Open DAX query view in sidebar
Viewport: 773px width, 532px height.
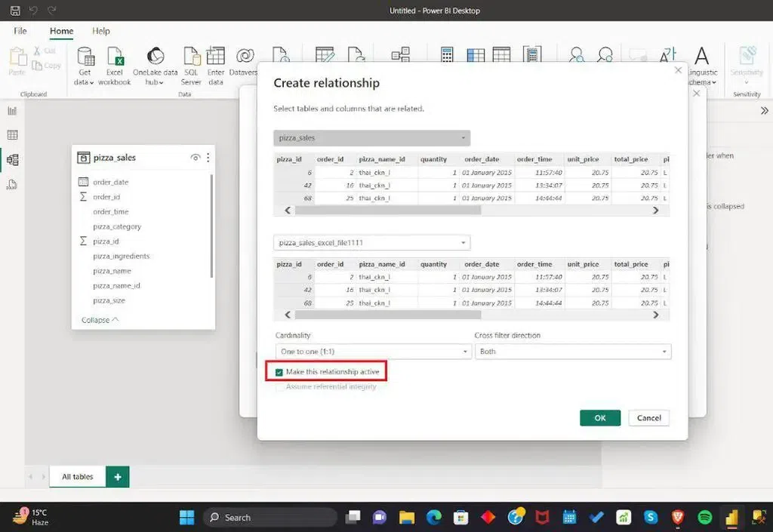[x=12, y=184]
